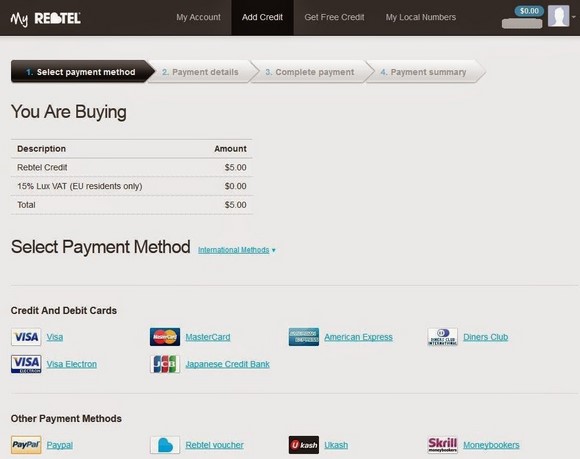Choose the Visa link
The image size is (580, 459).
click(55, 337)
